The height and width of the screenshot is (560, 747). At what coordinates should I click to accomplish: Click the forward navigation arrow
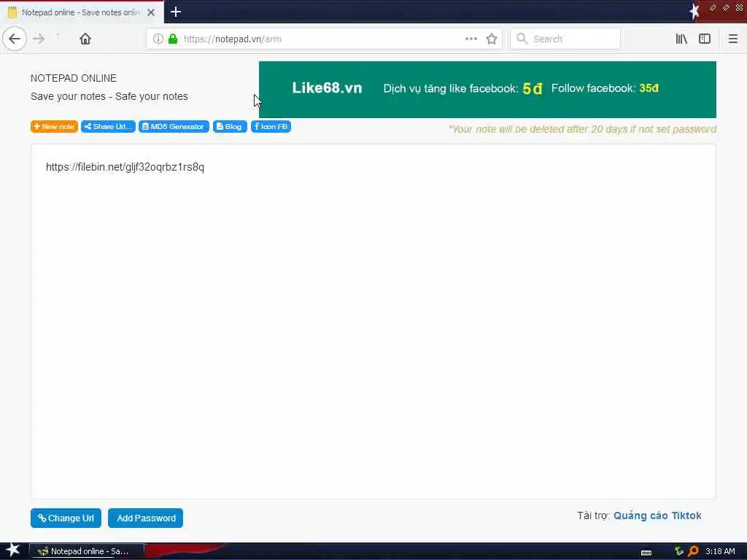39,39
